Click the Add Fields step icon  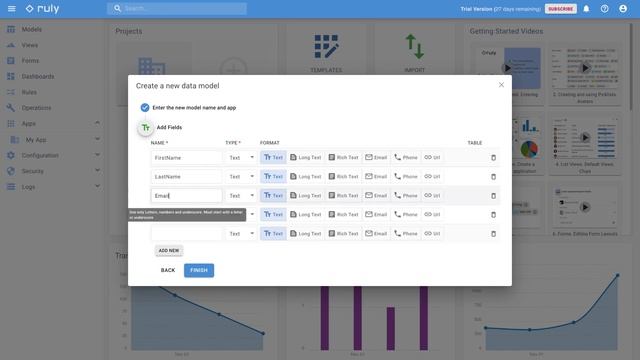pyautogui.click(x=146, y=127)
